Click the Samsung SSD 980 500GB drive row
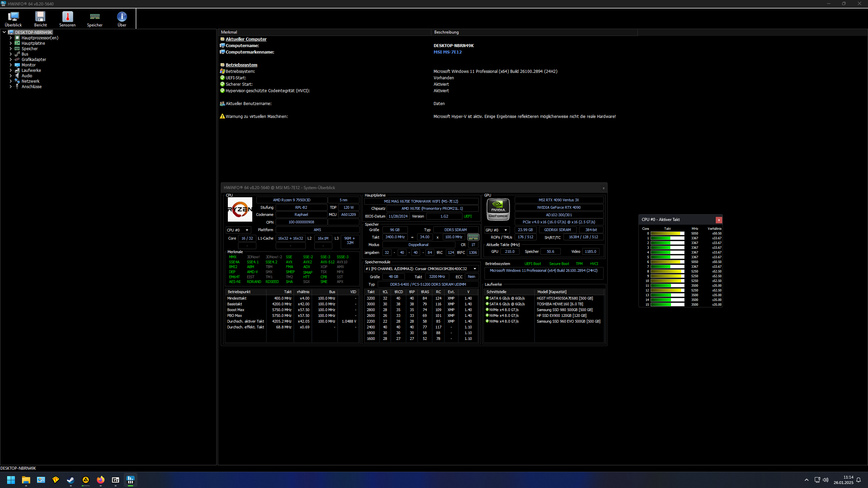Screen dimensions: 868x488 [x=544, y=310]
